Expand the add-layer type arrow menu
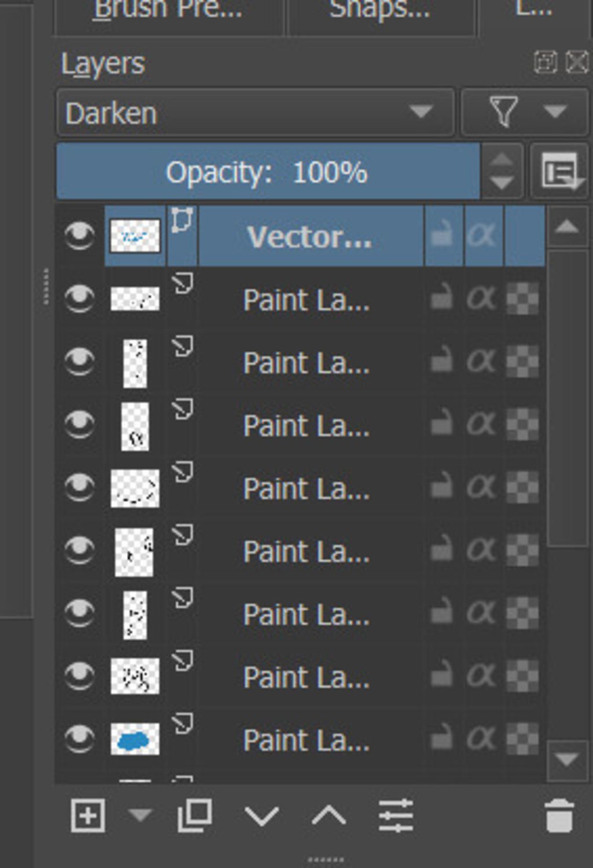593x868 pixels. pos(140,815)
